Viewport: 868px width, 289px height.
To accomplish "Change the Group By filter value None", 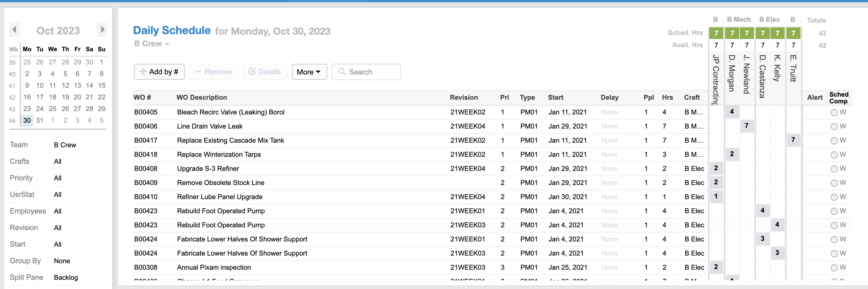I will coord(62,261).
